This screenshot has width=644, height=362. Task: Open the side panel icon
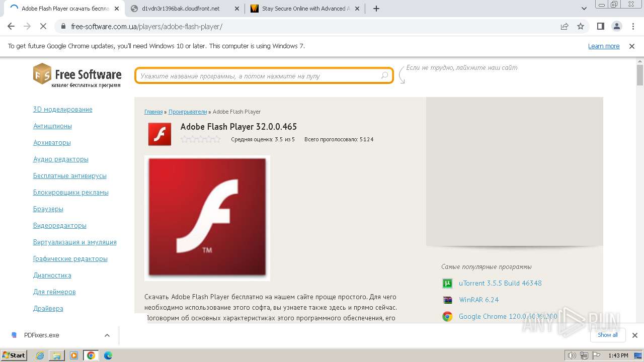[x=600, y=26]
